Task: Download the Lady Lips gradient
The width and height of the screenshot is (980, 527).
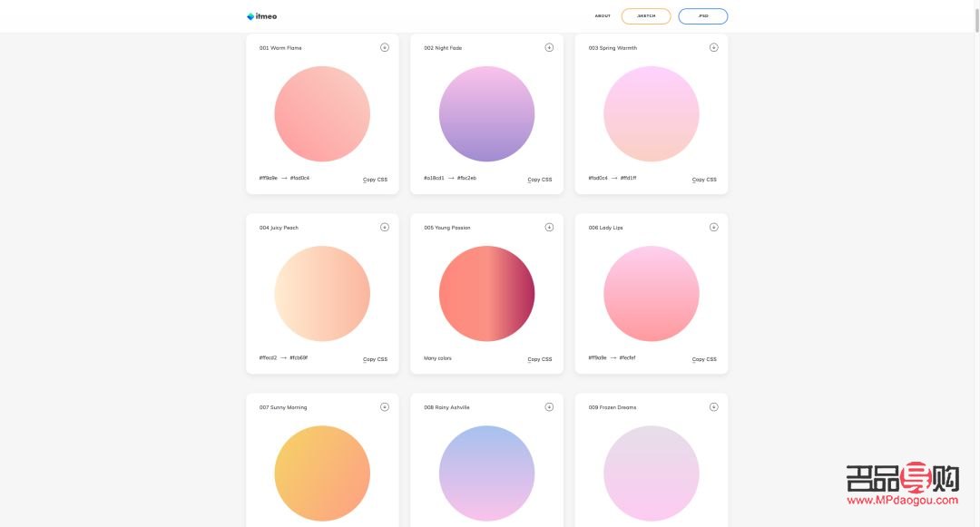Action: click(713, 227)
